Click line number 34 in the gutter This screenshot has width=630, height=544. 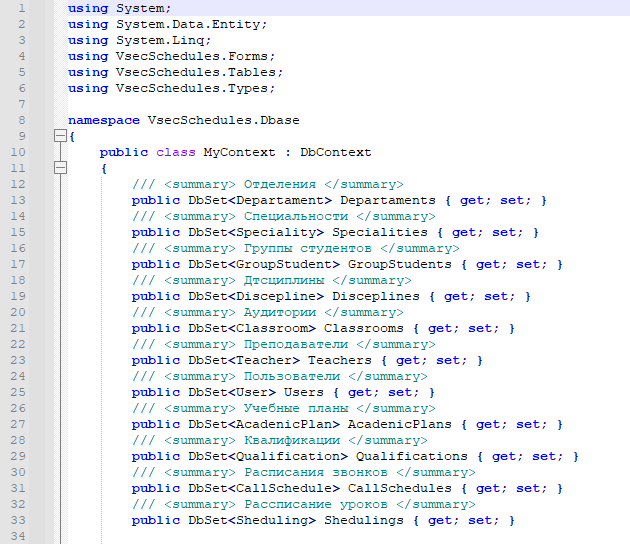[17, 536]
